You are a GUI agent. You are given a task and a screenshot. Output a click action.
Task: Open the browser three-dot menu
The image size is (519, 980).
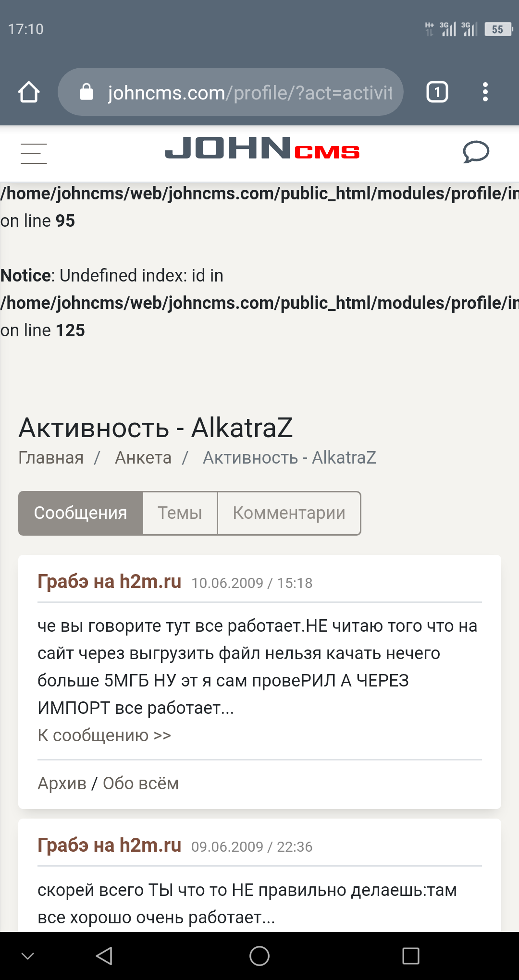[x=485, y=92]
